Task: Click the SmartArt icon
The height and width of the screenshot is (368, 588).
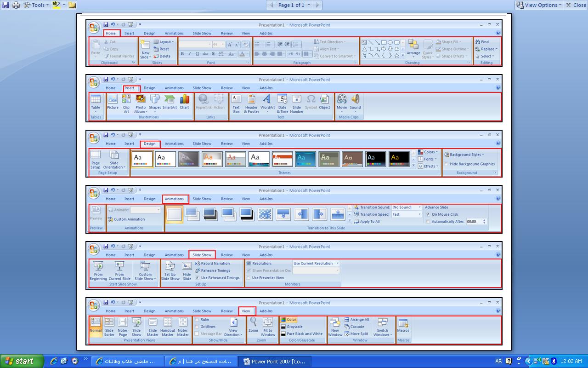Action: (170, 99)
